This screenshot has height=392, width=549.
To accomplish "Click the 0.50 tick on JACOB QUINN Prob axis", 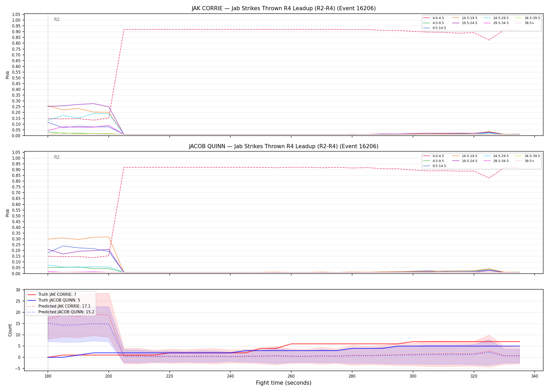I will (16, 216).
